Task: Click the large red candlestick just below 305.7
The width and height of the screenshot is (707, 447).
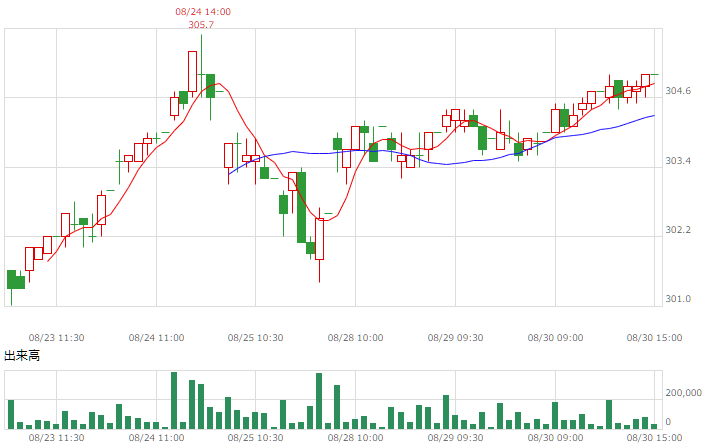Action: click(x=193, y=71)
